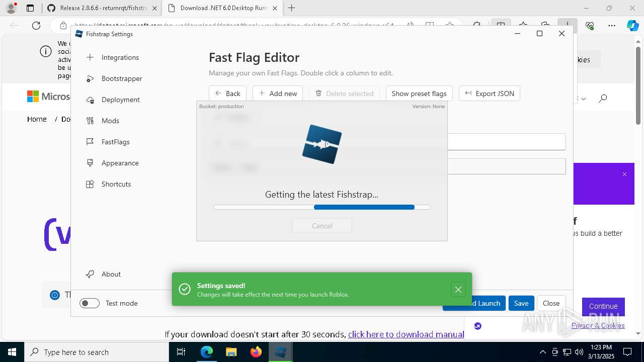Refresh the page in Edge
The height and width of the screenshot is (362, 644).
click(36, 26)
